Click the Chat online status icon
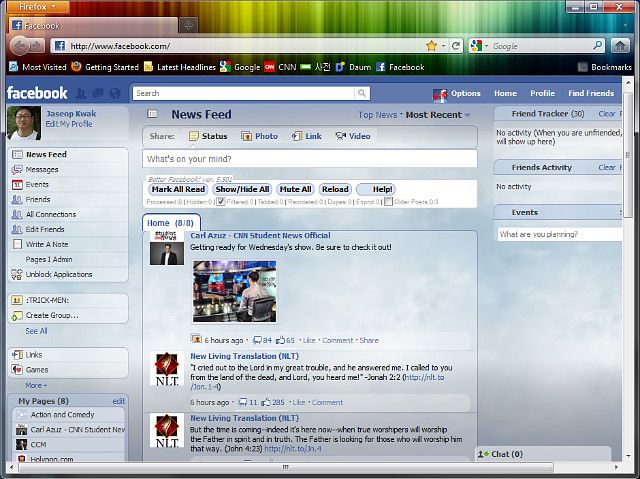 (x=483, y=454)
